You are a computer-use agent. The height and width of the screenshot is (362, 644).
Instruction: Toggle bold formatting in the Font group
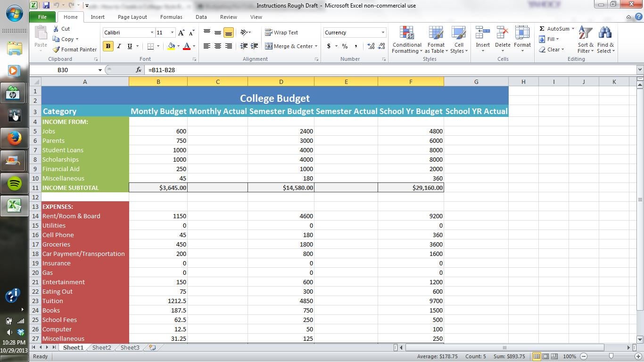click(107, 46)
